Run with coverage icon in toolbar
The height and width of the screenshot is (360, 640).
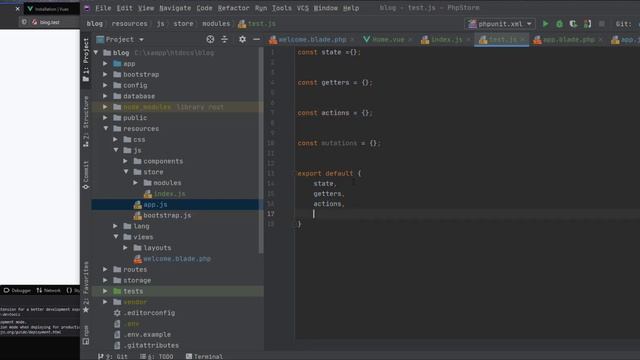(573, 24)
